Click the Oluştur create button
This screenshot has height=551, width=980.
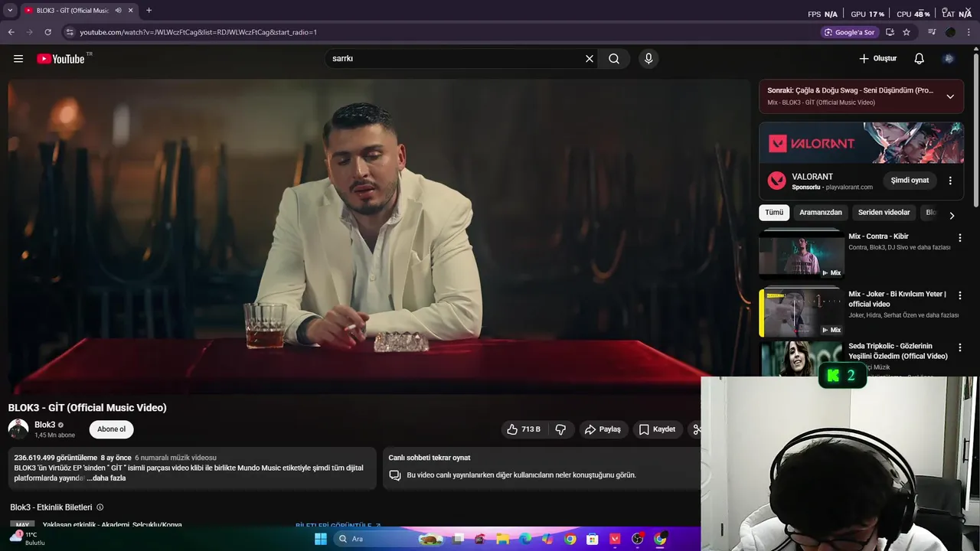(877, 59)
